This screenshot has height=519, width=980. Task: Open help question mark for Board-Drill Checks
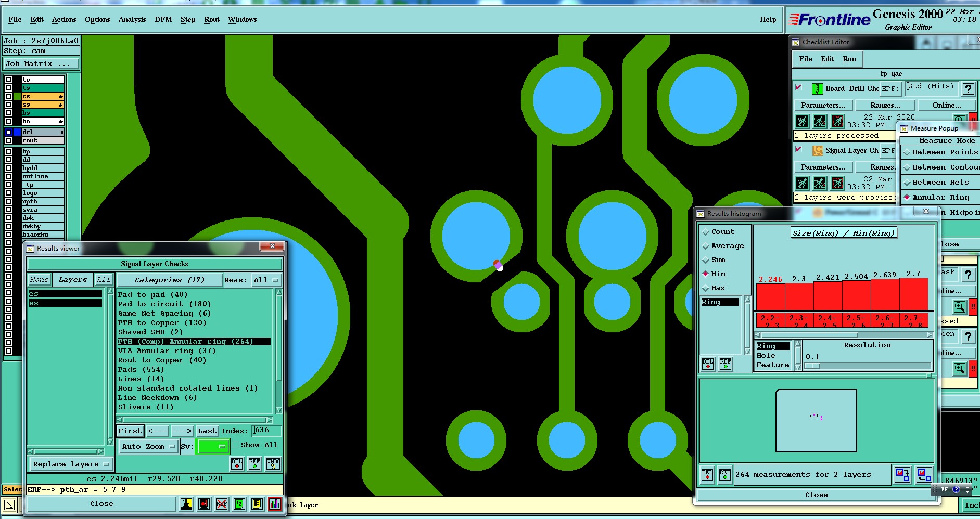tap(969, 89)
